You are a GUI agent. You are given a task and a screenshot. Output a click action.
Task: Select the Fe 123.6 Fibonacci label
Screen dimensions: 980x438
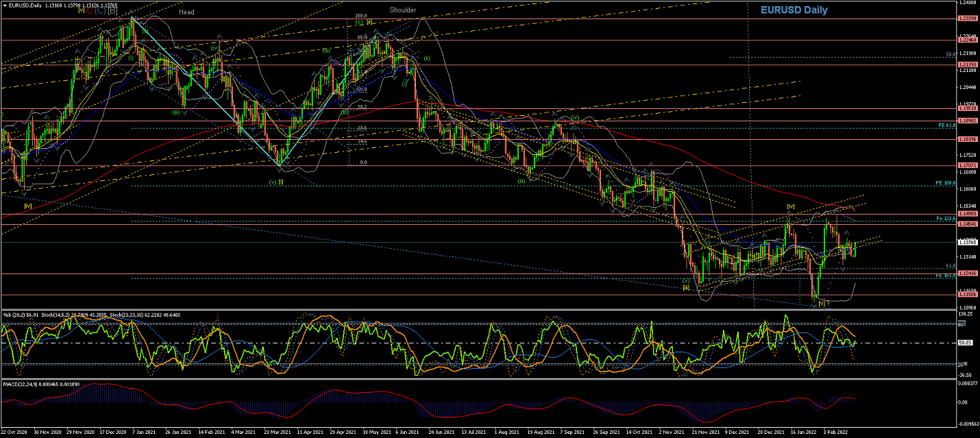tap(945, 218)
